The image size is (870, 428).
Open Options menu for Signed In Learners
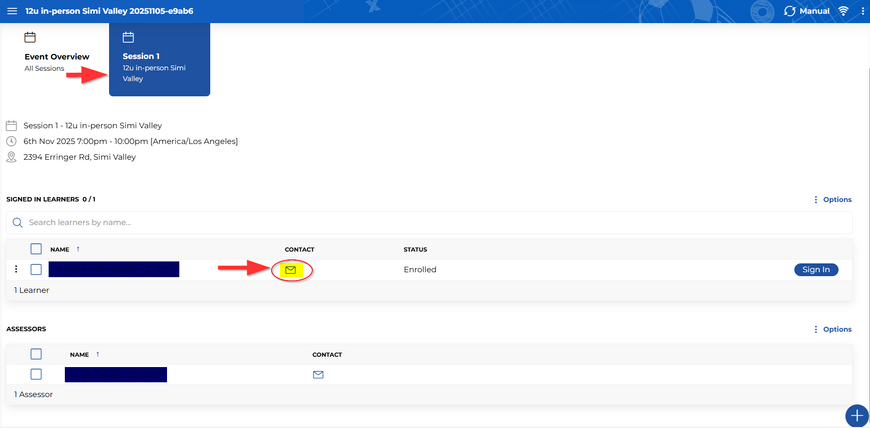832,200
